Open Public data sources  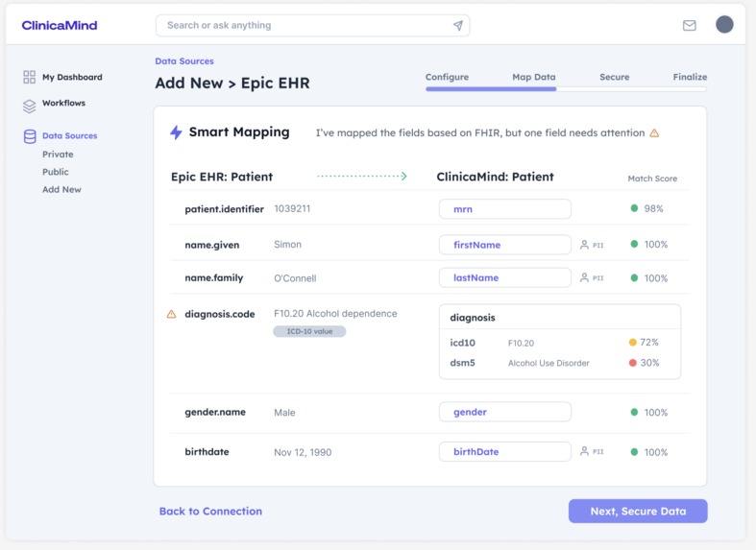56,172
